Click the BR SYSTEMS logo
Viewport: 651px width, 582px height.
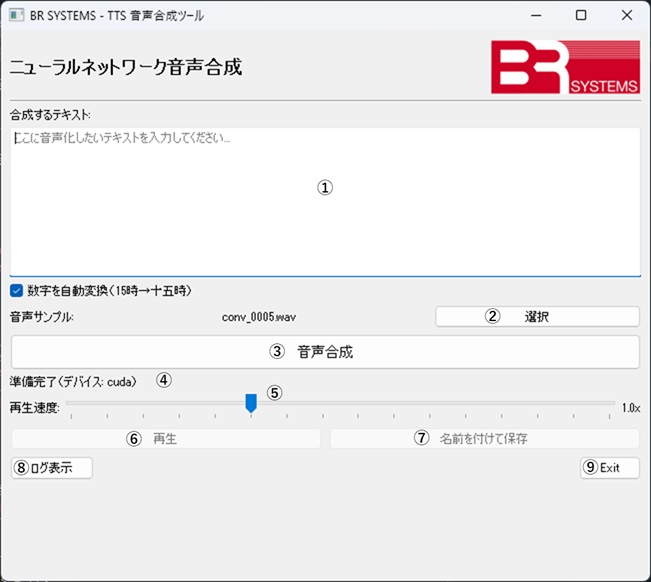564,67
